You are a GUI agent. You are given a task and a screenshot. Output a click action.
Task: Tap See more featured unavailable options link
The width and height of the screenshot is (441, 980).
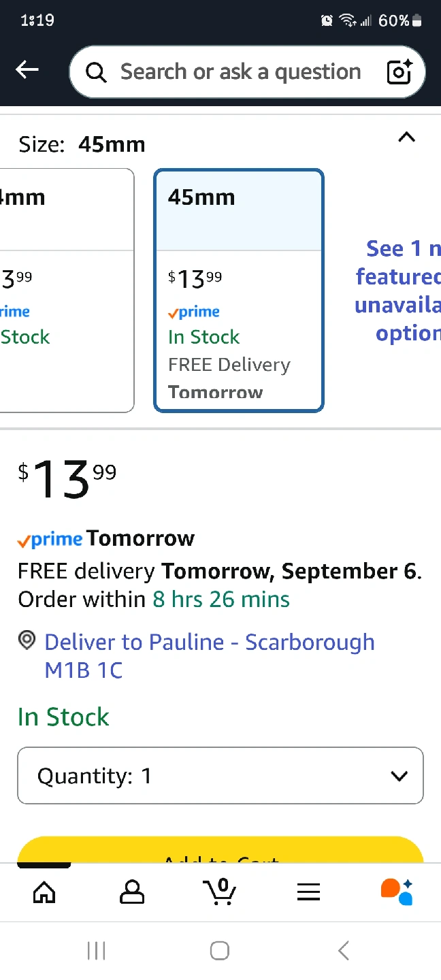(x=398, y=291)
